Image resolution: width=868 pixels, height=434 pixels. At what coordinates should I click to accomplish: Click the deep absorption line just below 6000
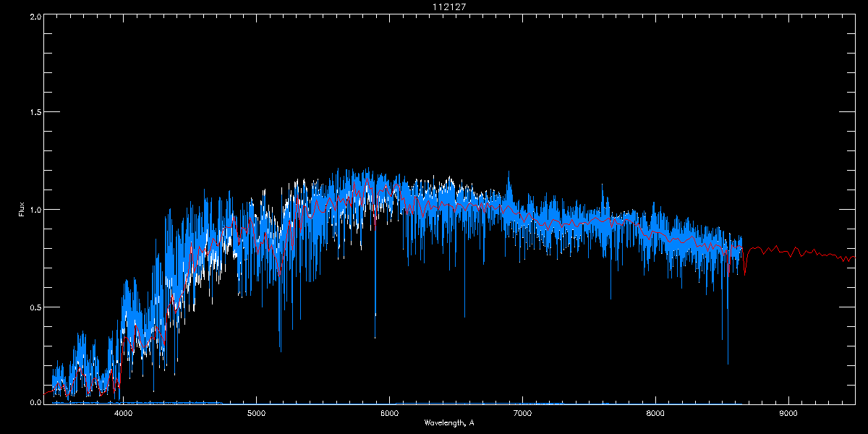tap(375, 336)
